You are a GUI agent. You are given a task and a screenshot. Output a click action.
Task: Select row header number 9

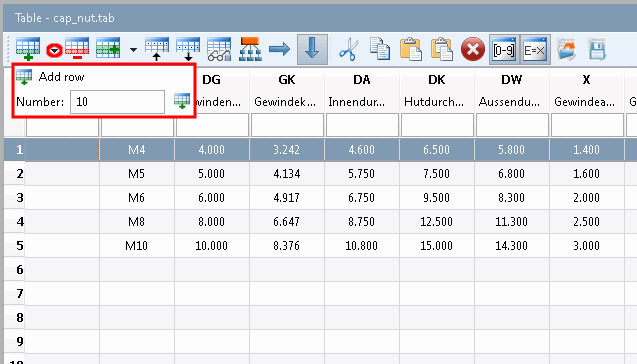coord(15,342)
